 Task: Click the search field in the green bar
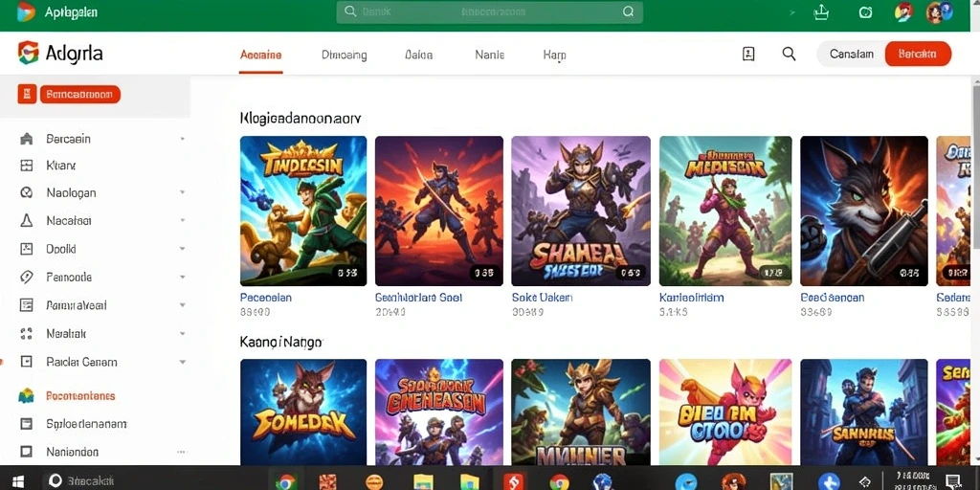(x=489, y=11)
